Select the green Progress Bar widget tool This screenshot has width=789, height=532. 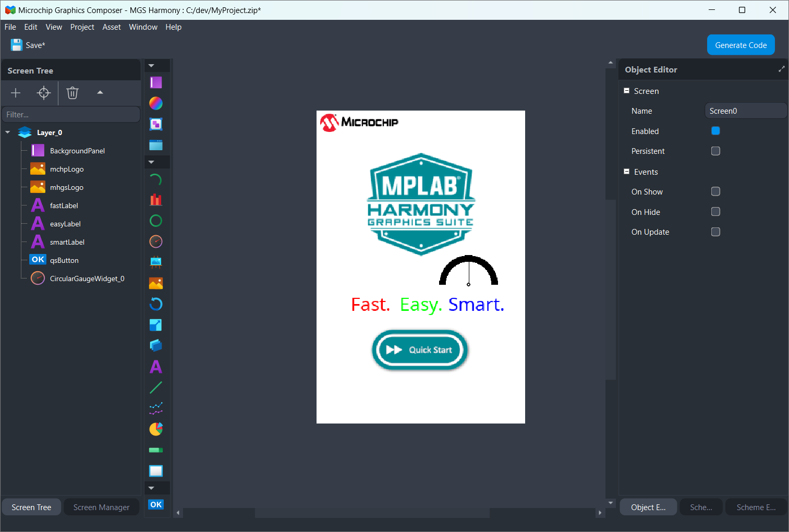156,450
